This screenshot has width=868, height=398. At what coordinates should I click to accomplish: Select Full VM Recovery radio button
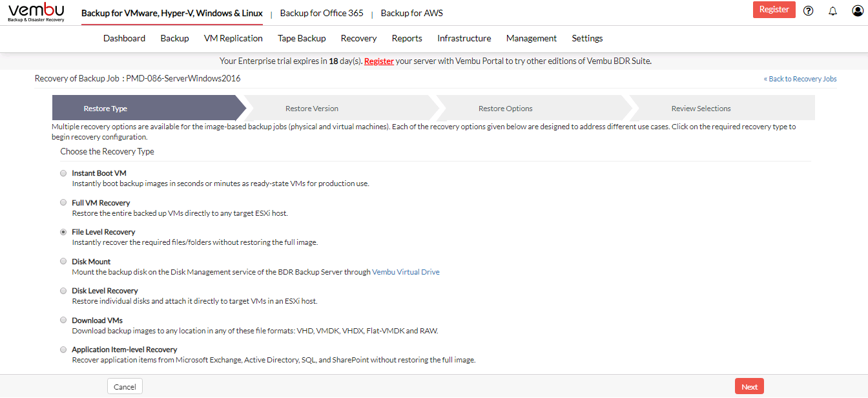click(x=63, y=202)
